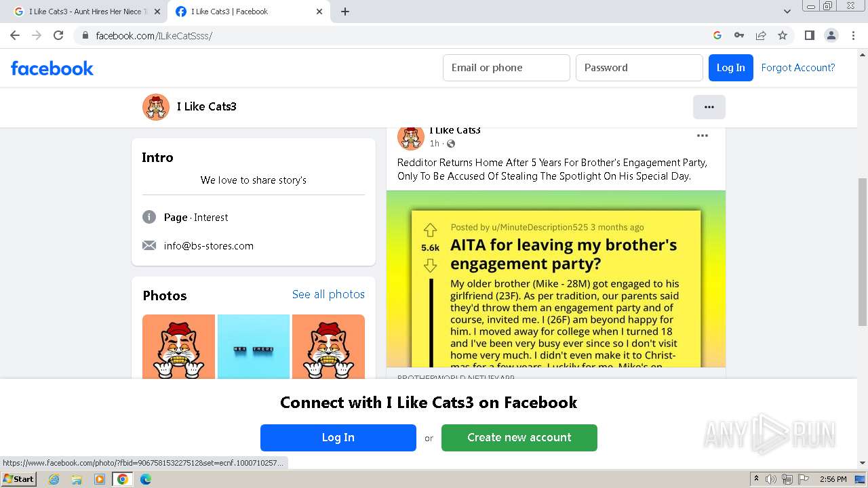Click the Action Center flag icon
This screenshot has height=488, width=868.
(x=804, y=479)
